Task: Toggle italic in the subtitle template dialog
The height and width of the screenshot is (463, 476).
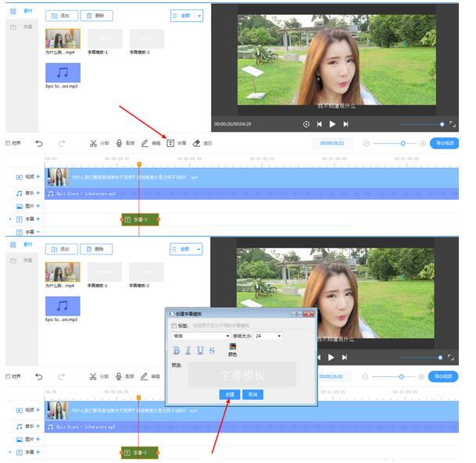Action: 188,351
